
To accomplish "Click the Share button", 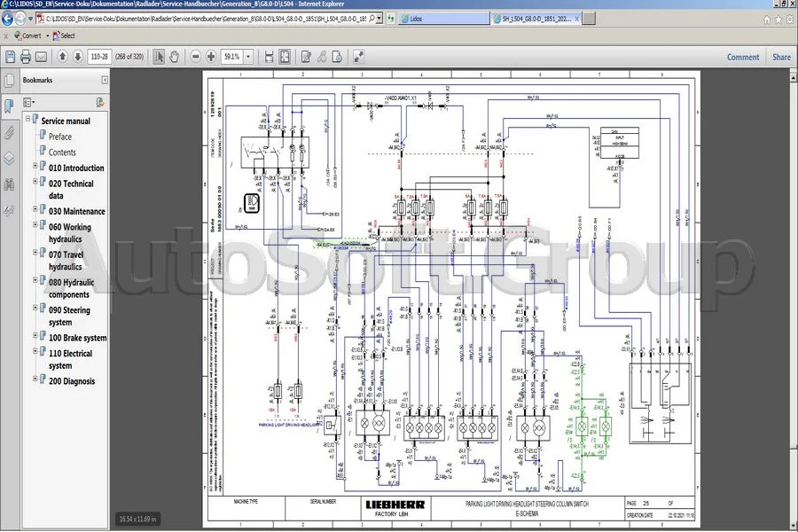I will pyautogui.click(x=780, y=56).
